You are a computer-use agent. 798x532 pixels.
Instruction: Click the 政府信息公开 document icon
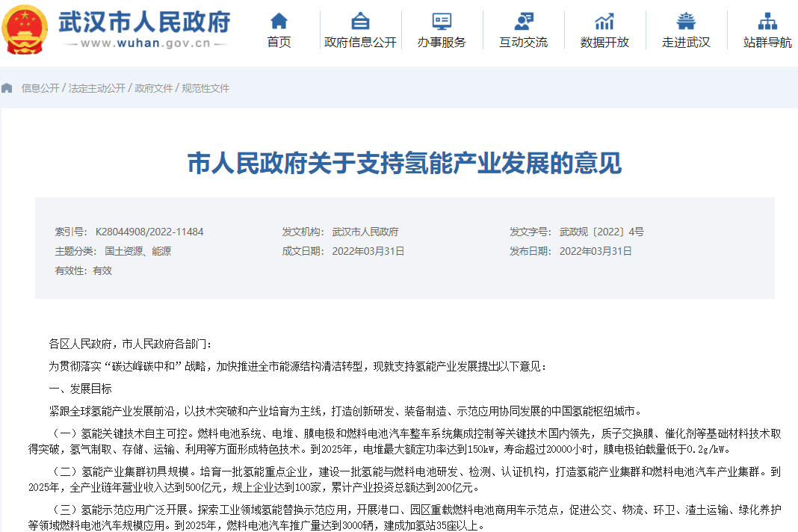[359, 22]
